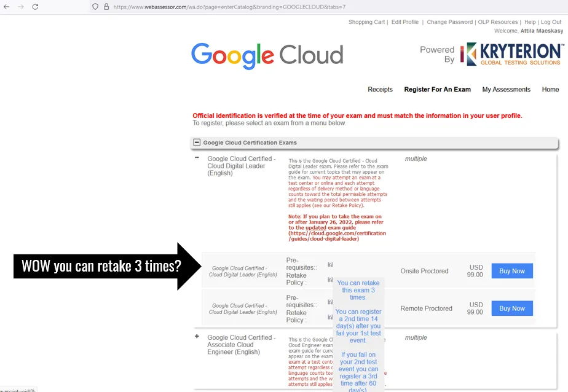Click the red Official identification notice

[x=357, y=116]
